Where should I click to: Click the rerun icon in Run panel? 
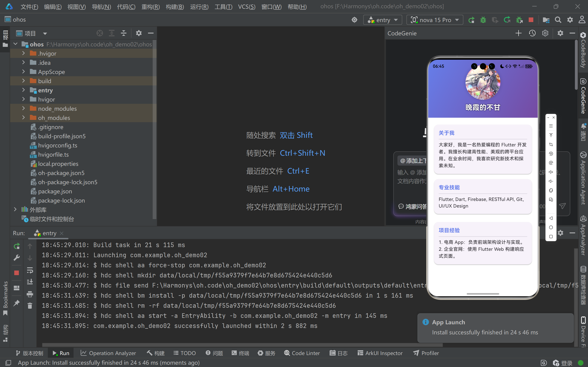click(17, 246)
